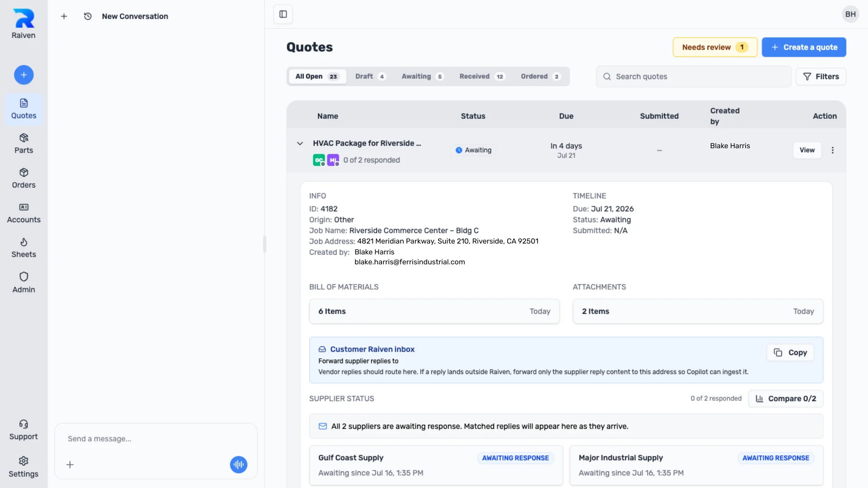The image size is (868, 488).
Task: Click the Needs review button
Action: pos(715,47)
